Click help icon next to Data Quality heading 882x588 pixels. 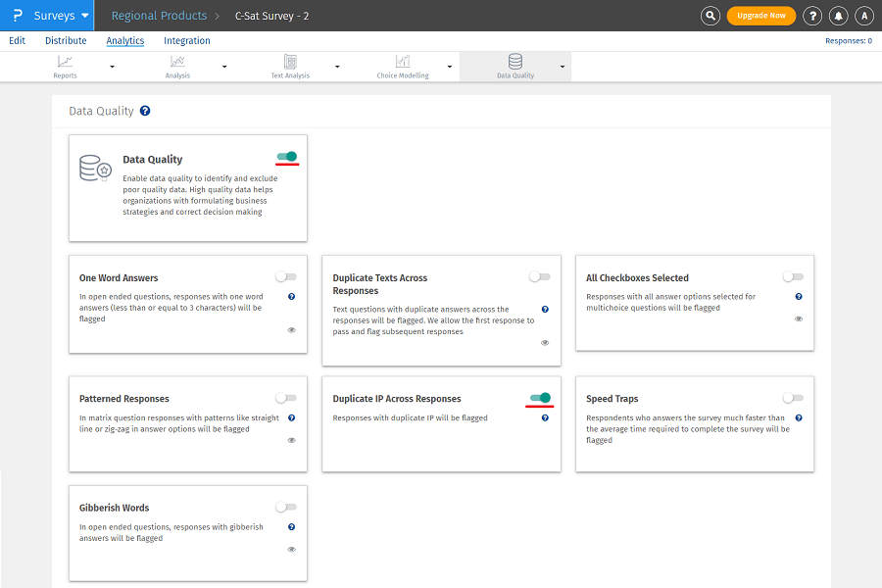click(145, 112)
